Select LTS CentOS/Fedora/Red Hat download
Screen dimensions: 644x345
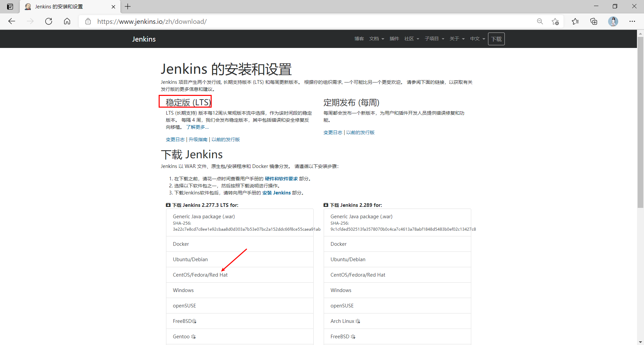pyautogui.click(x=240, y=275)
